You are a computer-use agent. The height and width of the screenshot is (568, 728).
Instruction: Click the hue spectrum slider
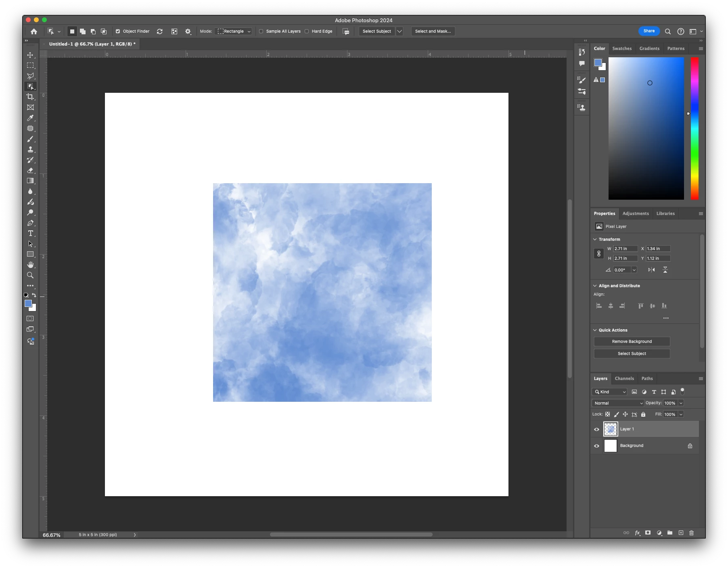pyautogui.click(x=695, y=128)
